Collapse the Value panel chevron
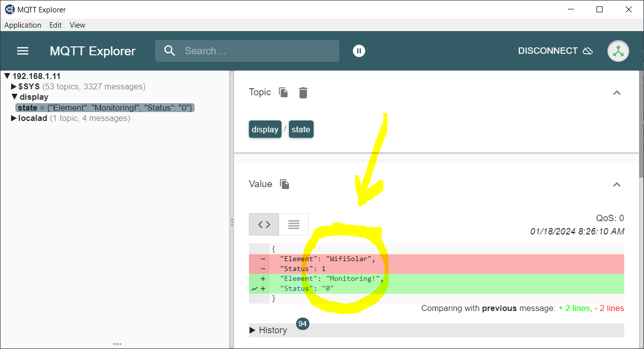The width and height of the screenshot is (644, 349). pyautogui.click(x=616, y=184)
